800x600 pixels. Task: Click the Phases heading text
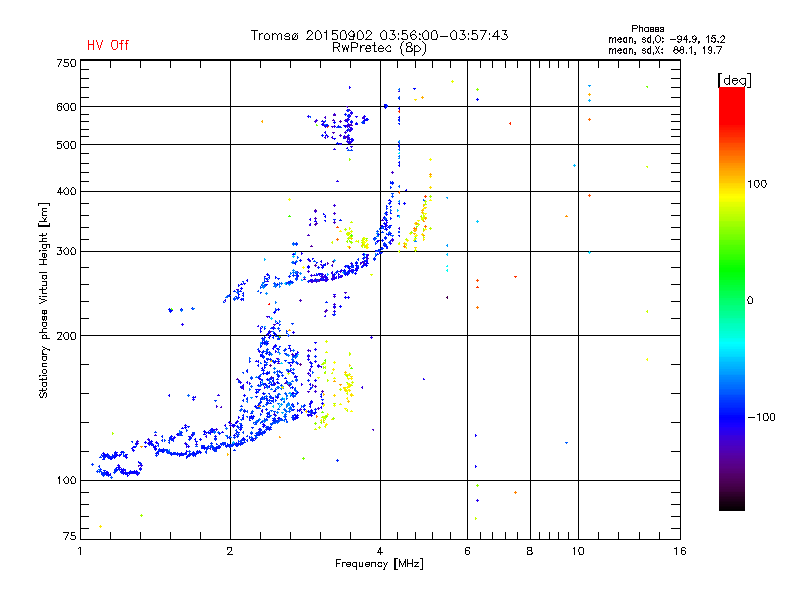[647, 29]
